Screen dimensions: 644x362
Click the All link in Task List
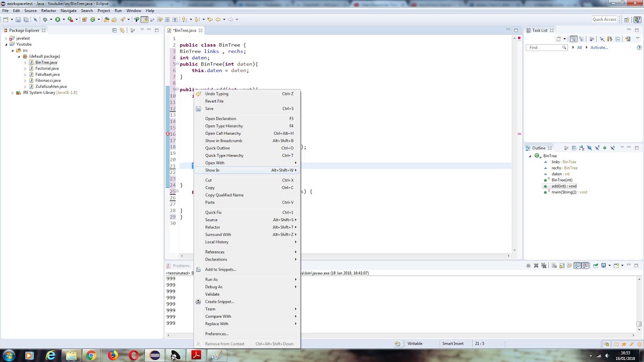(x=580, y=47)
